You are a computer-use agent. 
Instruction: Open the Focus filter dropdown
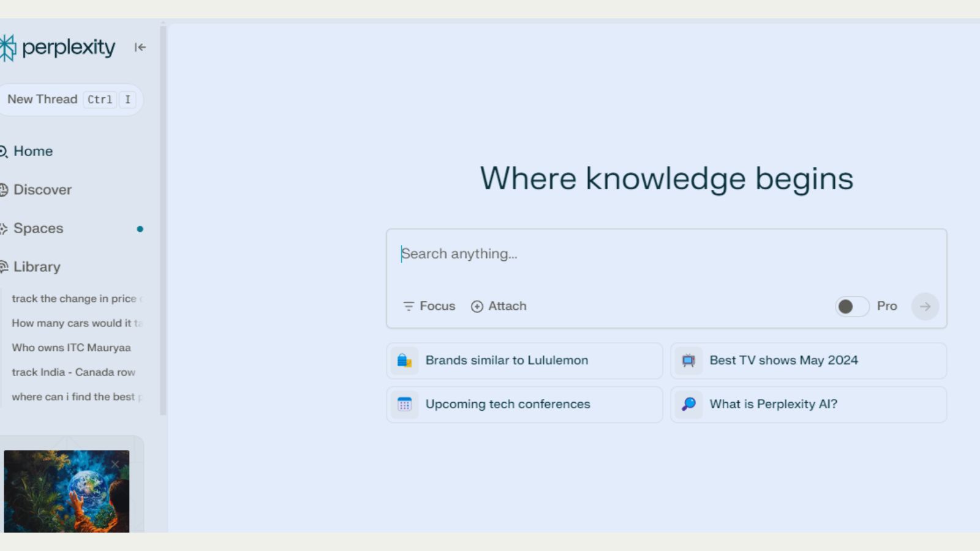pyautogui.click(x=429, y=306)
